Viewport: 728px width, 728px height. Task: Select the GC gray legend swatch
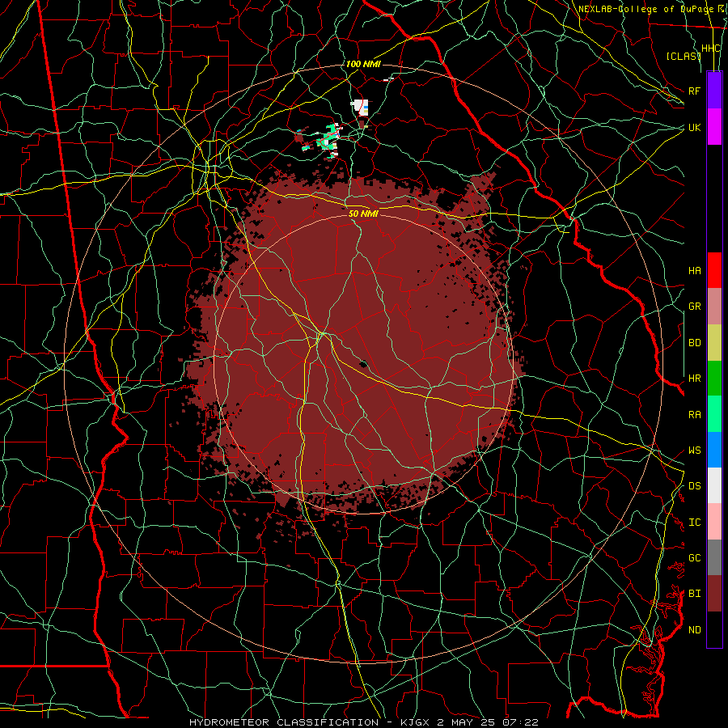[x=714, y=557]
